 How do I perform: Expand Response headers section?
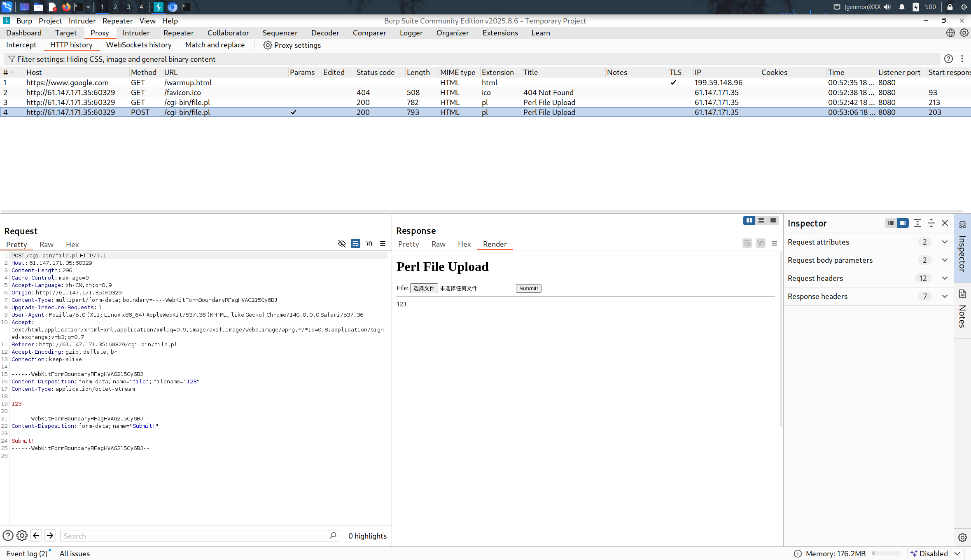[945, 296]
